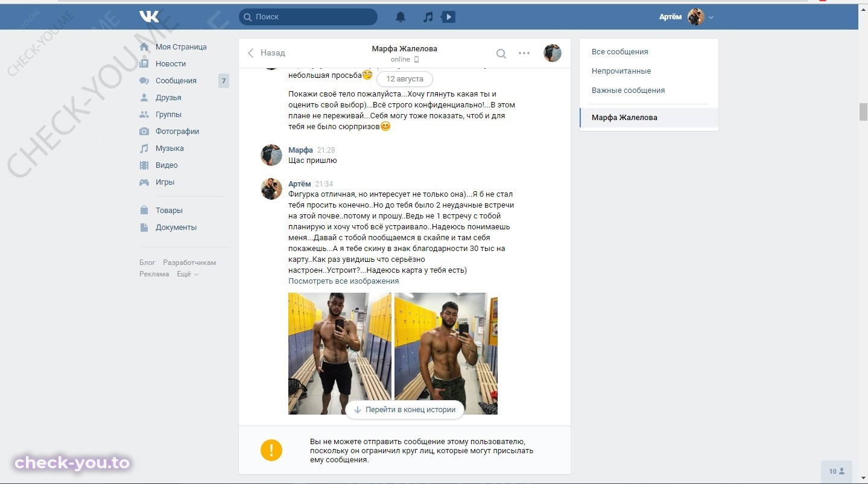
Task: Open Сообщения section
Action: (x=176, y=81)
